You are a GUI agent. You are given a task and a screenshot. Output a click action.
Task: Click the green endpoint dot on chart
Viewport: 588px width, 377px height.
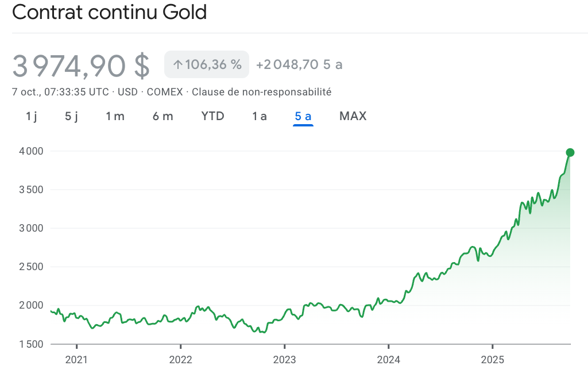(570, 152)
